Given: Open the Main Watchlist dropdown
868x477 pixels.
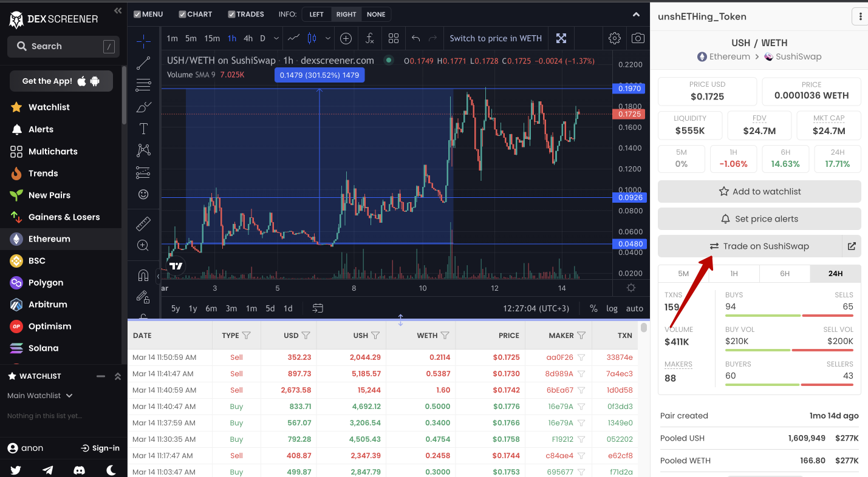Looking at the screenshot, I should coord(40,396).
